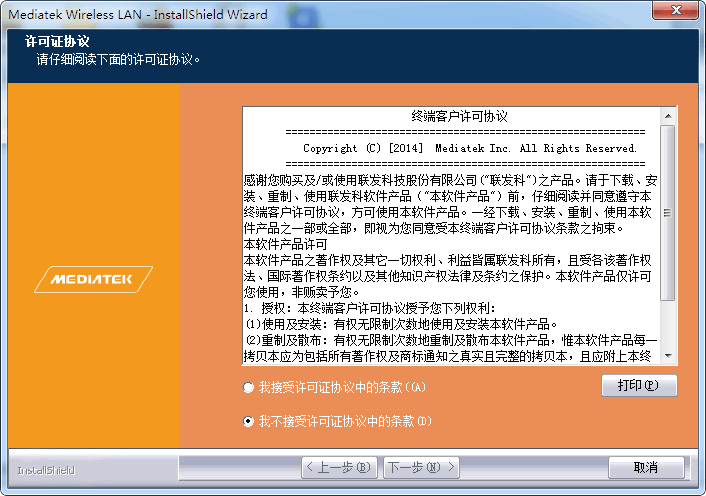The height and width of the screenshot is (496, 706).
Task: Go back with 上一步(B) button
Action: 339,467
